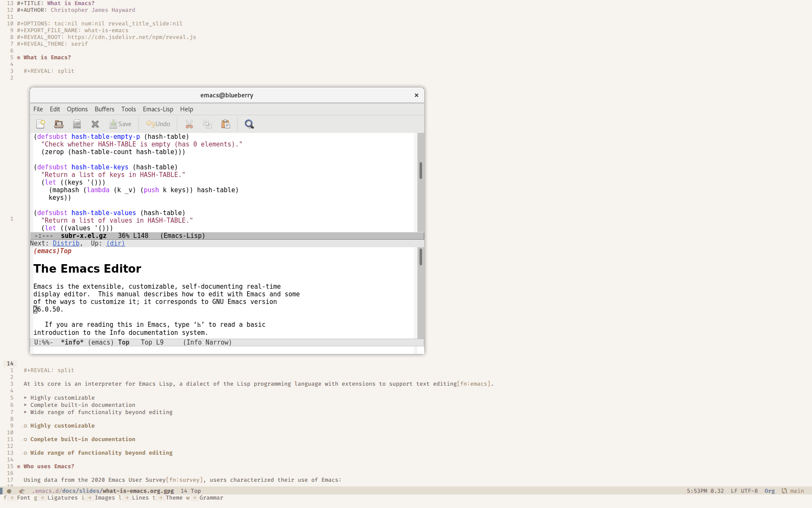Open the Emacs-Lisp menu
The height and width of the screenshot is (508, 812).
(x=158, y=109)
